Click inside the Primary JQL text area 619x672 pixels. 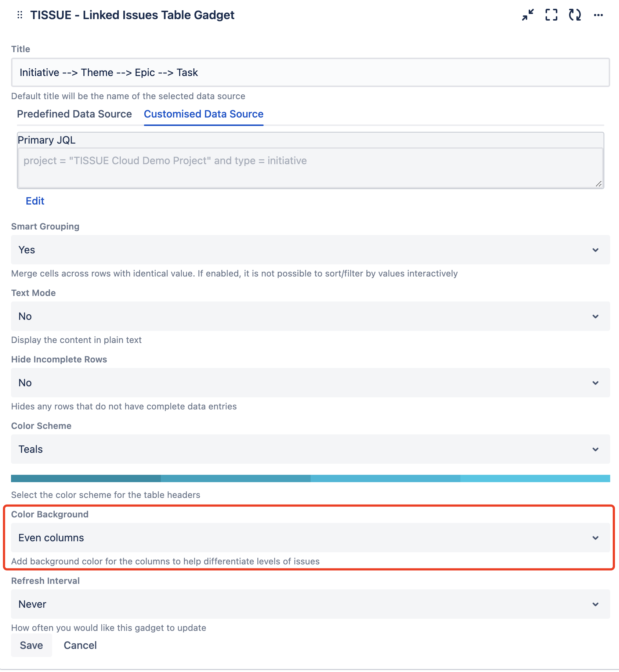pyautogui.click(x=310, y=167)
